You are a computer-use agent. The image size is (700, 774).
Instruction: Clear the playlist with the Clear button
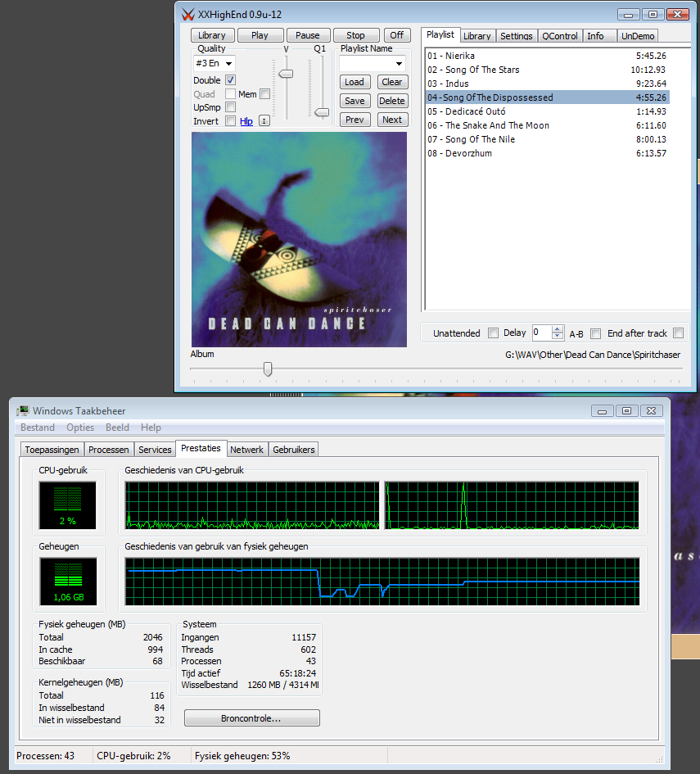(392, 82)
